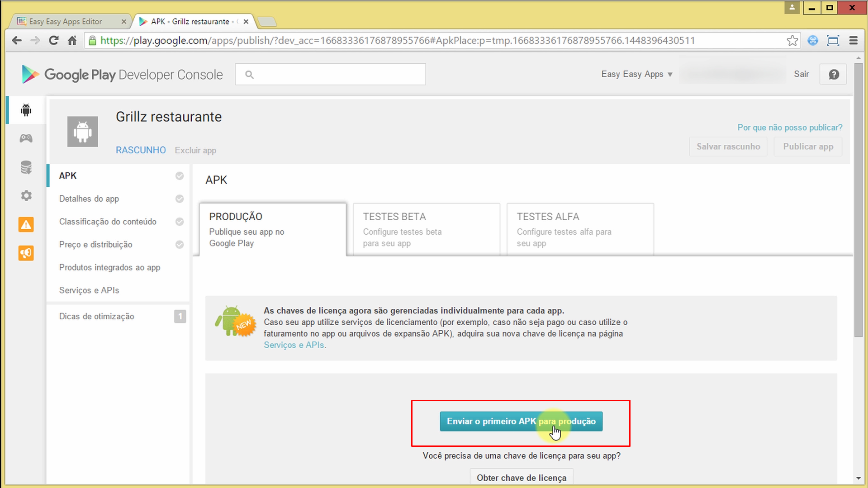Screen dimensions: 868x488
Task: Select the Classificação do conteúdo menu item
Action: pyautogui.click(x=107, y=222)
